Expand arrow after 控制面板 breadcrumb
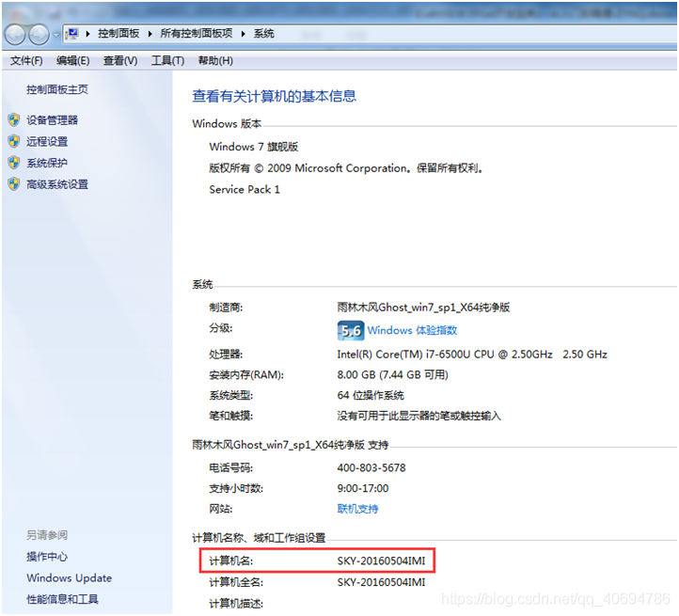The image size is (679, 616). click(150, 34)
